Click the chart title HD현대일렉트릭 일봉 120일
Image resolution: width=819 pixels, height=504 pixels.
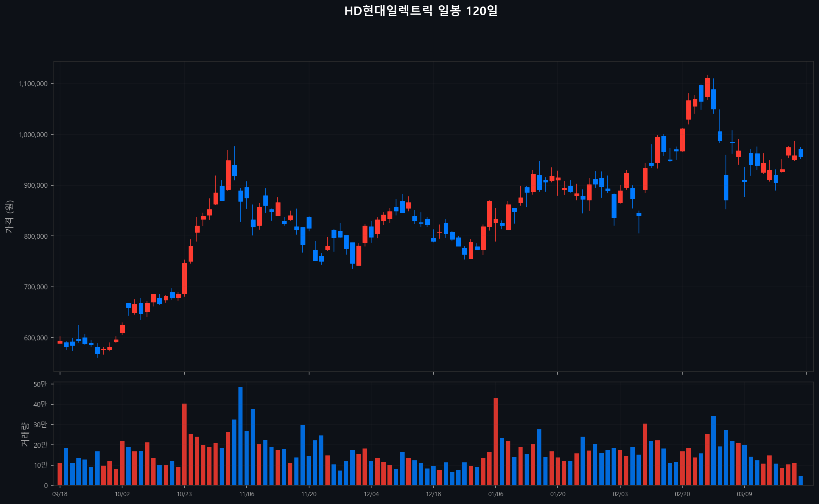pyautogui.click(x=421, y=11)
